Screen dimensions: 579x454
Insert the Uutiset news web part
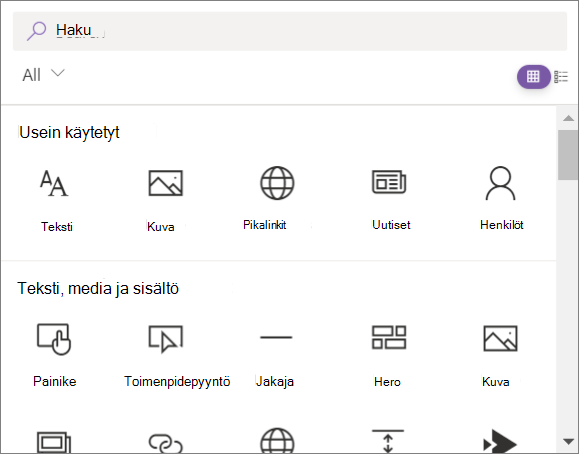(389, 182)
